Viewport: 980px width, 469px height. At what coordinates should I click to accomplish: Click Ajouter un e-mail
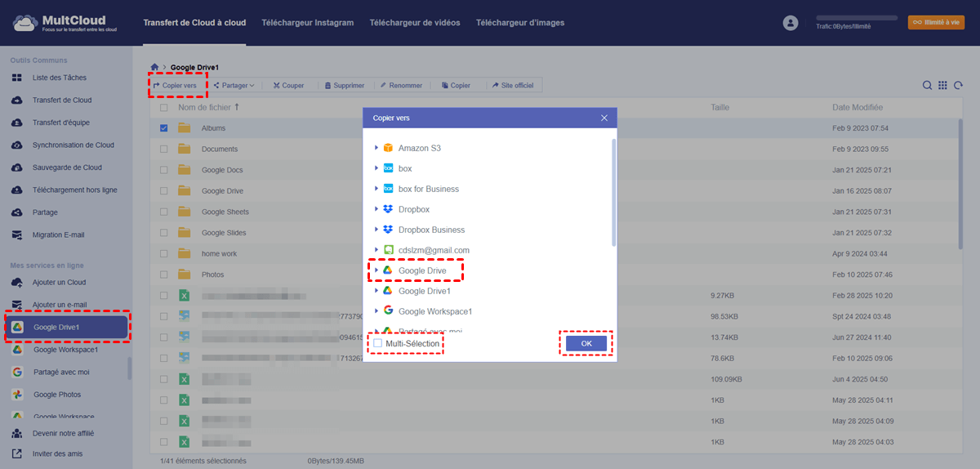point(59,304)
